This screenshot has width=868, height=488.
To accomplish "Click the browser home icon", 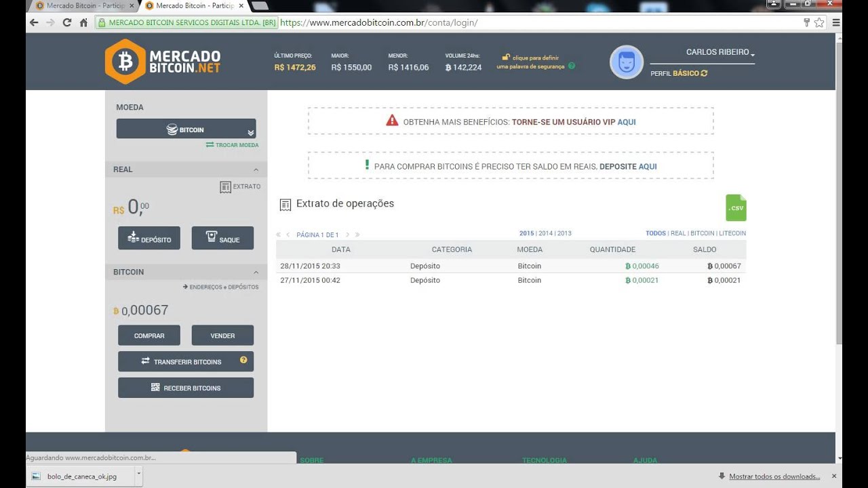I will click(x=83, y=22).
